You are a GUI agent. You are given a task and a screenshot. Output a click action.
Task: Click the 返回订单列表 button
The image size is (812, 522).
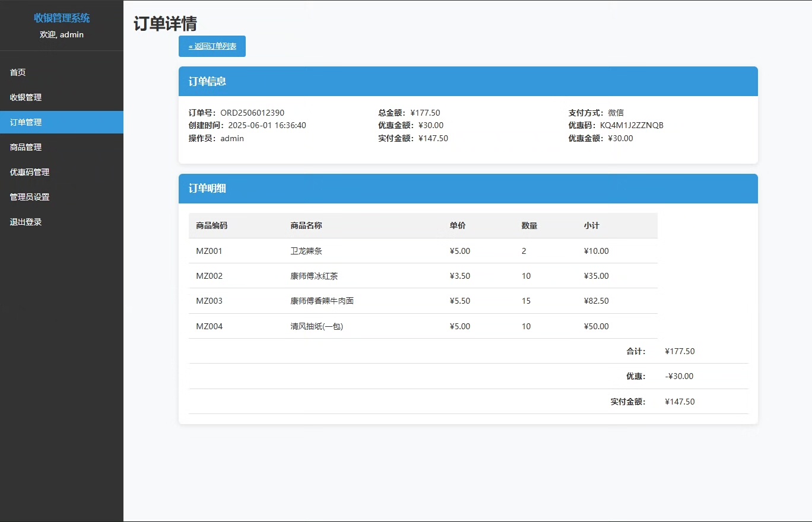pyautogui.click(x=212, y=46)
